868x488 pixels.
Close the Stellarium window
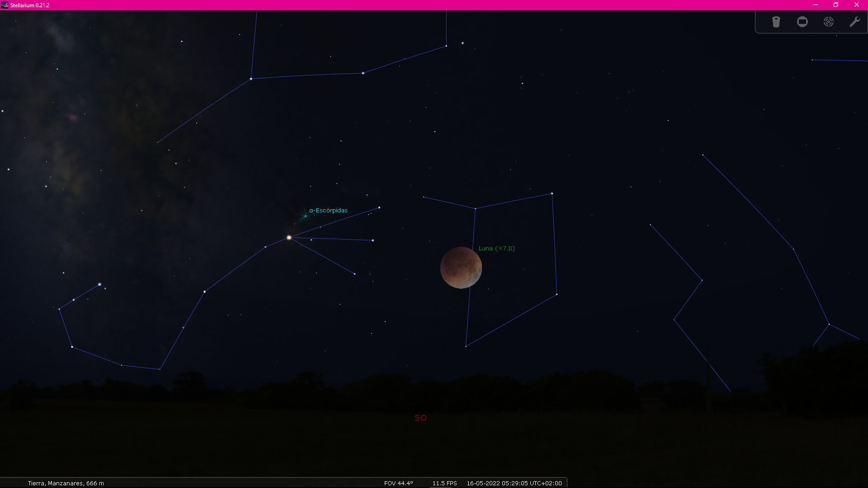click(x=857, y=5)
